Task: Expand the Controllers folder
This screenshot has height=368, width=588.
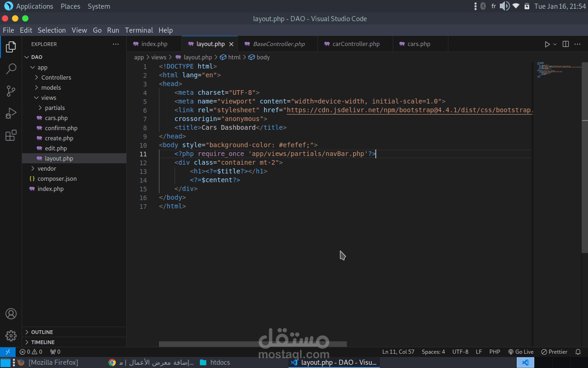Action: click(x=56, y=77)
